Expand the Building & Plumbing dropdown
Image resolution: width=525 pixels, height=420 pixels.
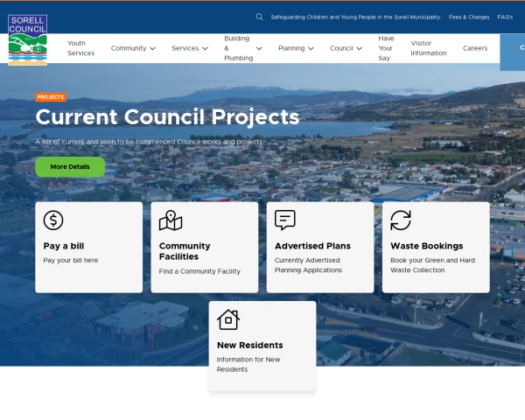(242, 48)
